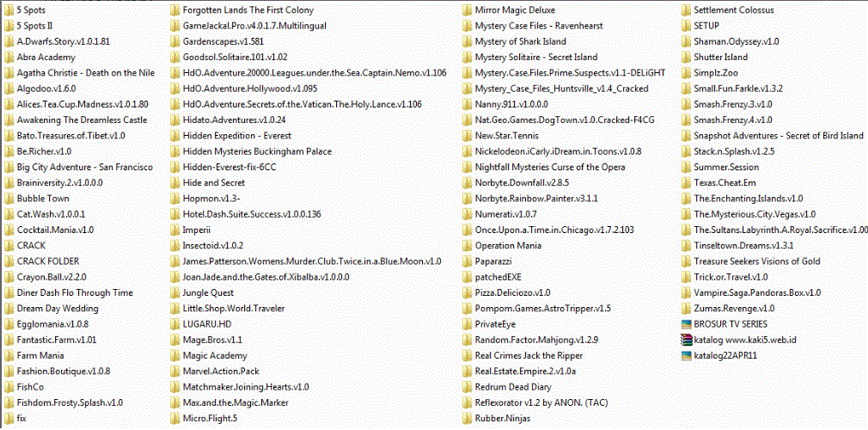
Task: Select Diner Dash Flo Through Time
Action: click(75, 292)
